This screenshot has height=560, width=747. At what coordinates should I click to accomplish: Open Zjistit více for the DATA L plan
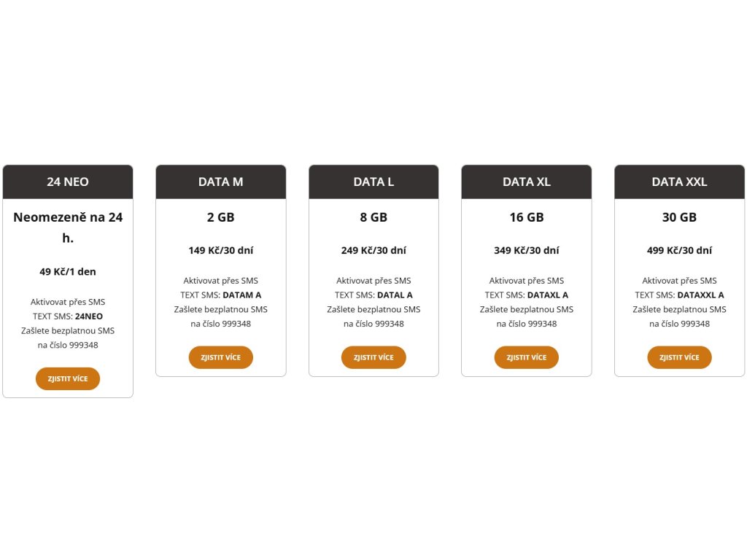tap(373, 357)
